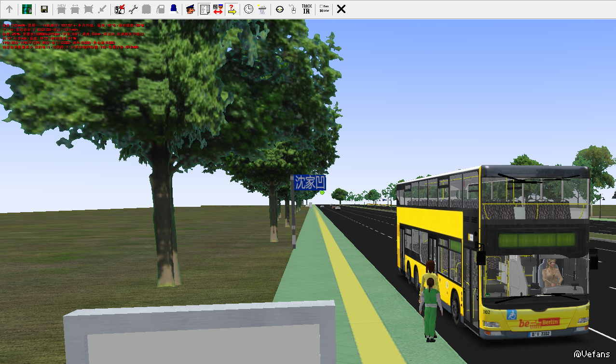The width and height of the screenshot is (616, 364).
Task: Save the game with the floppy disk icon
Action: 44,9
